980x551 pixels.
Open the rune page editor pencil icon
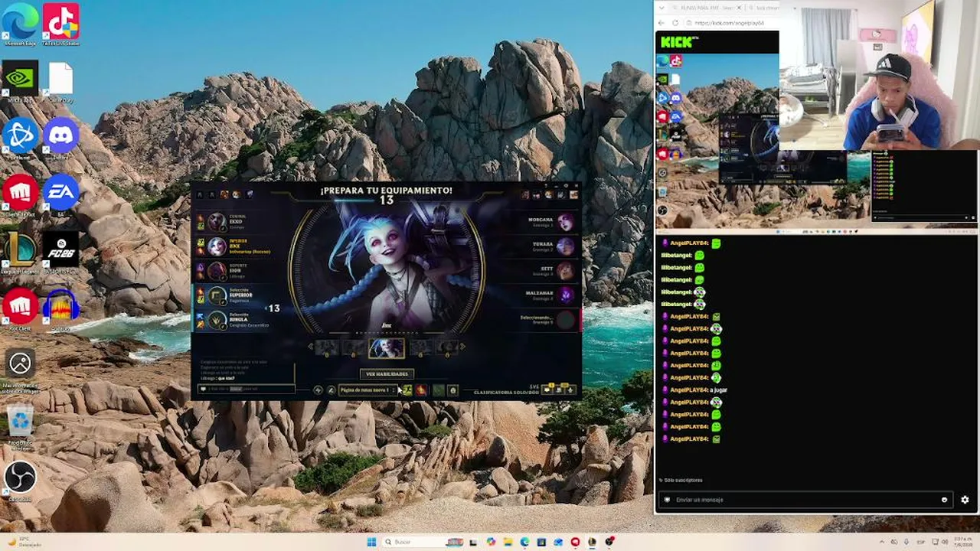(x=332, y=390)
